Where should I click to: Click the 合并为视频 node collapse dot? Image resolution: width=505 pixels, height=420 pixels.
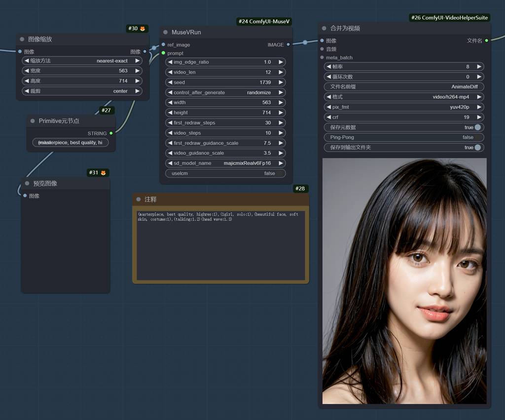324,29
